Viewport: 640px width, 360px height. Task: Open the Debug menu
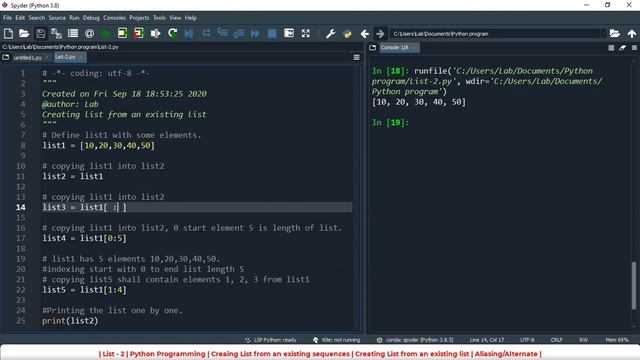pyautogui.click(x=91, y=18)
